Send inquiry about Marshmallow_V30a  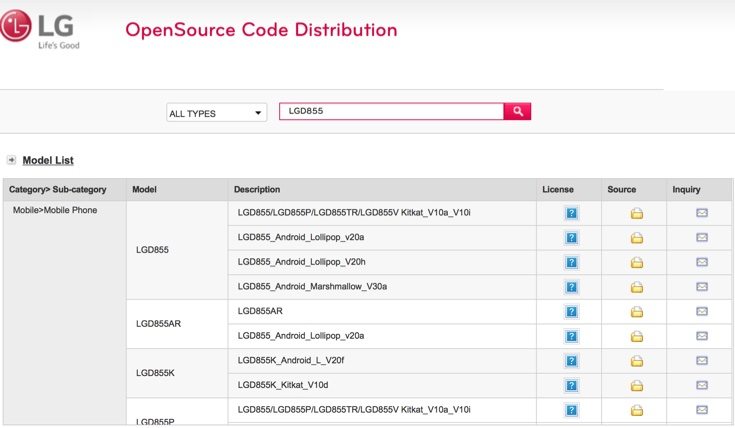pyautogui.click(x=702, y=286)
